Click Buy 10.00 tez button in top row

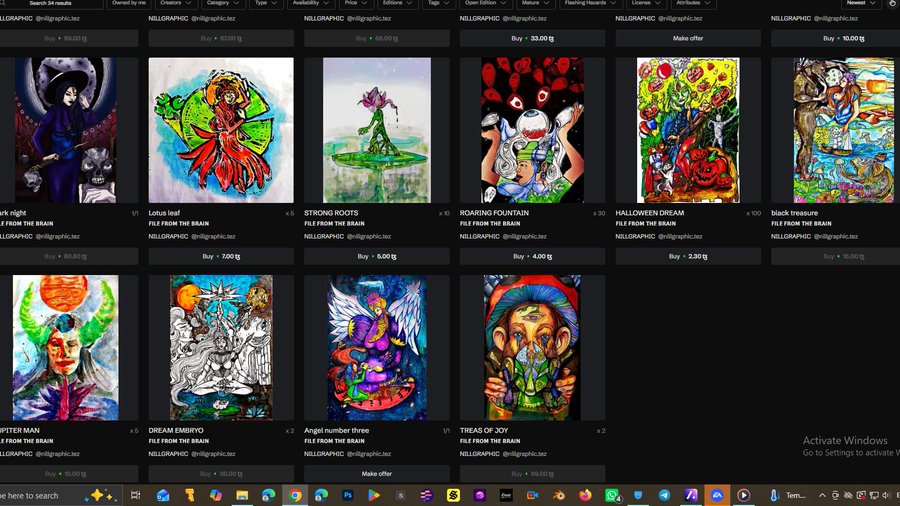click(x=835, y=38)
